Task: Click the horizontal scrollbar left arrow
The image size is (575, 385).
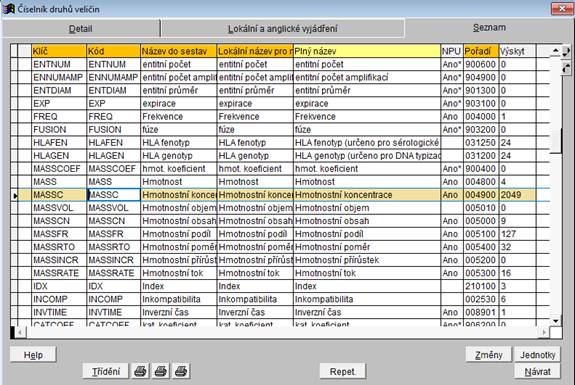Action: 20,332
